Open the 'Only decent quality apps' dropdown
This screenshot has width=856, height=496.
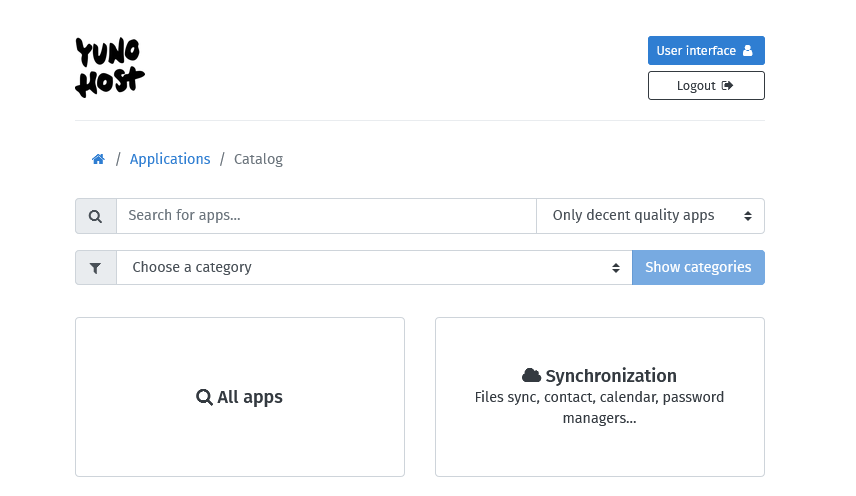(x=650, y=216)
